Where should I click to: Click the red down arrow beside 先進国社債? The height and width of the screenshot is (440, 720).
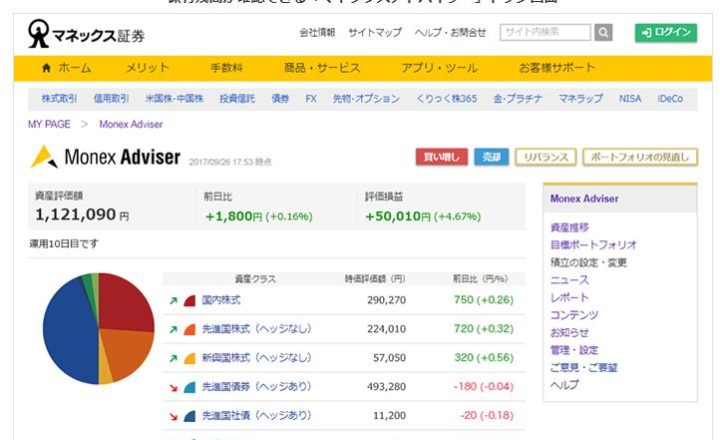pos(174,416)
